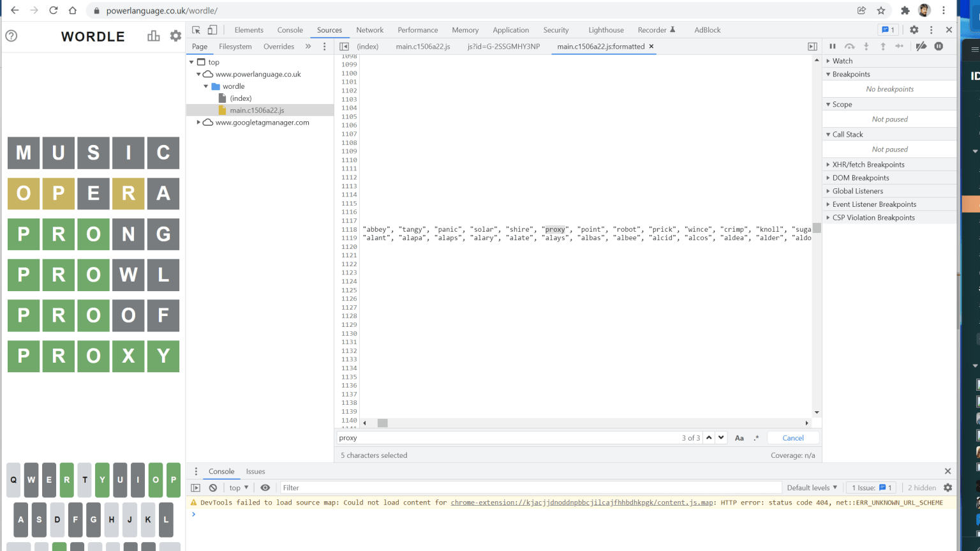
Task: Switch to the Filesystem tab
Action: point(235,47)
